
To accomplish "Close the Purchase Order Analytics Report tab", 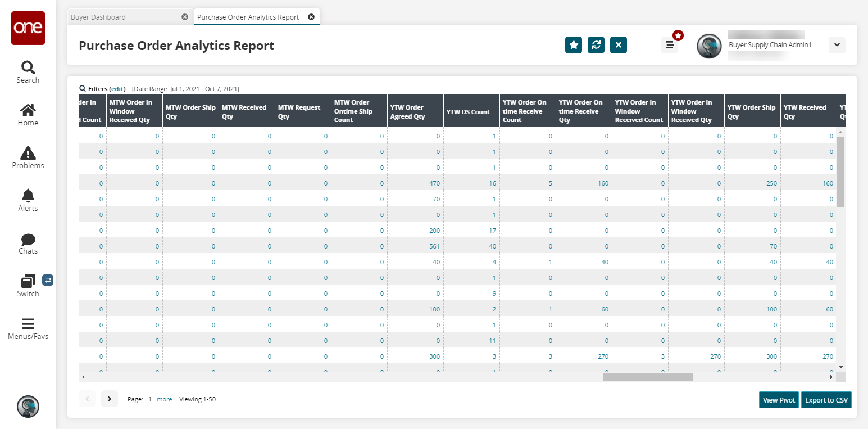I will pos(311,17).
